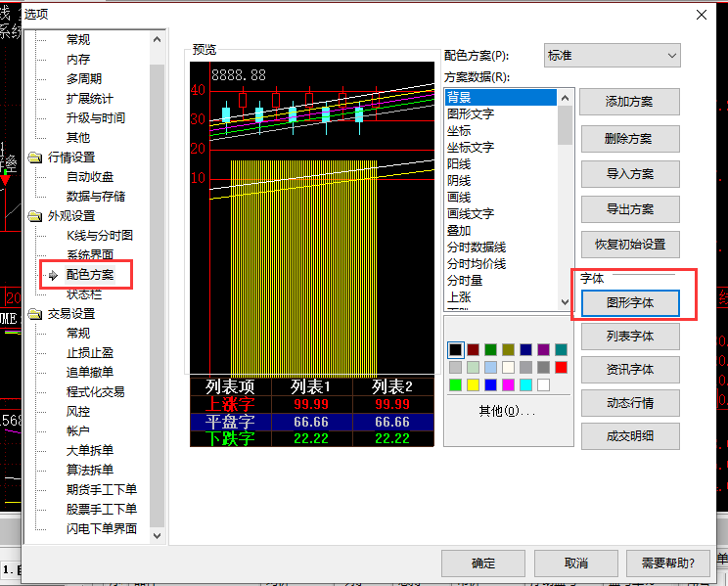Select 自动收盘 in 行情设置
The image size is (728, 586).
click(90, 177)
